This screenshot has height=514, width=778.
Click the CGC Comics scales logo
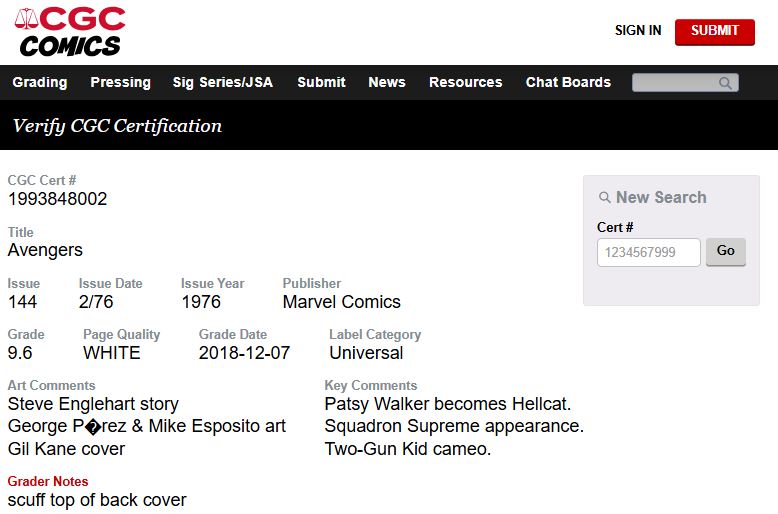click(70, 31)
